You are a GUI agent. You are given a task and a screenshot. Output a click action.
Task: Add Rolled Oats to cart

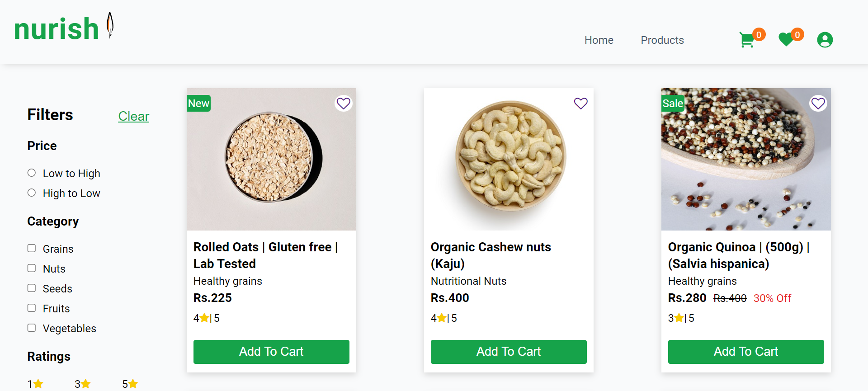click(271, 352)
